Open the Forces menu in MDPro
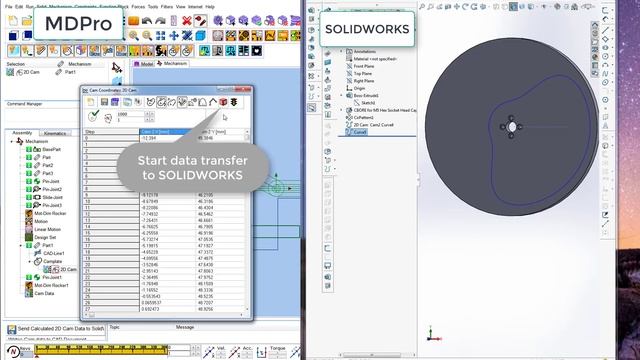The width and height of the screenshot is (640, 360). [x=138, y=7]
